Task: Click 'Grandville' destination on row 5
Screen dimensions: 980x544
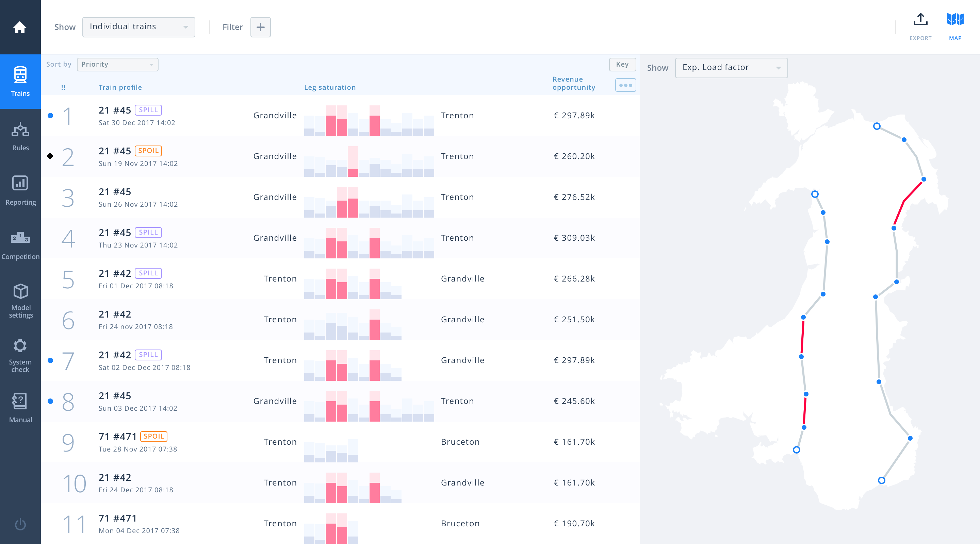Action: tap(463, 279)
